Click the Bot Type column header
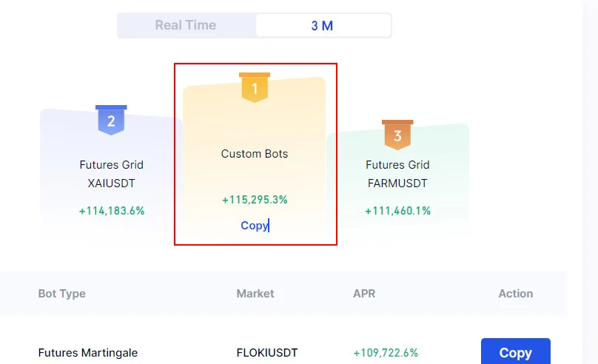The image size is (598, 364). [x=61, y=294]
